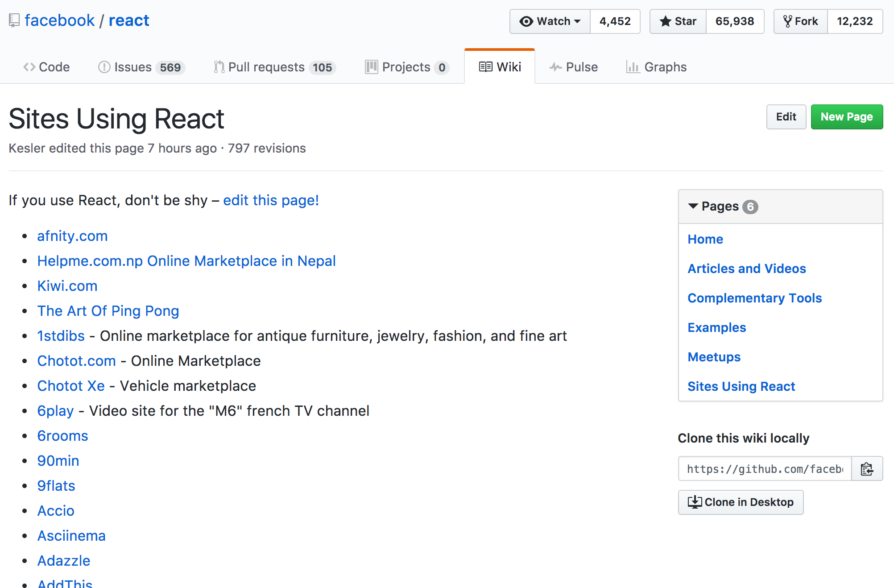View the 65,938 stargazers count

click(x=734, y=21)
